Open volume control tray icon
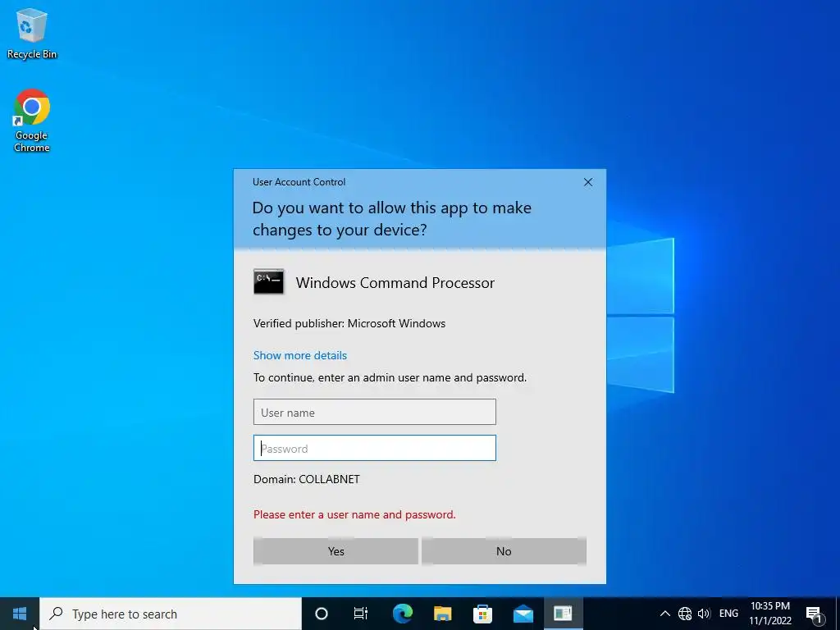Viewport: 840px width, 630px height. [704, 614]
